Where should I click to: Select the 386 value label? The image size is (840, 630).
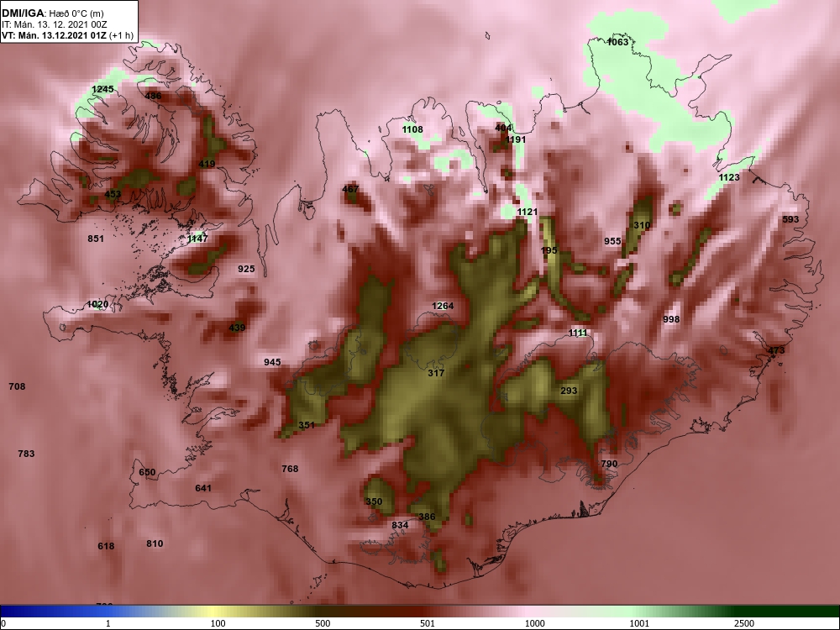427,517
